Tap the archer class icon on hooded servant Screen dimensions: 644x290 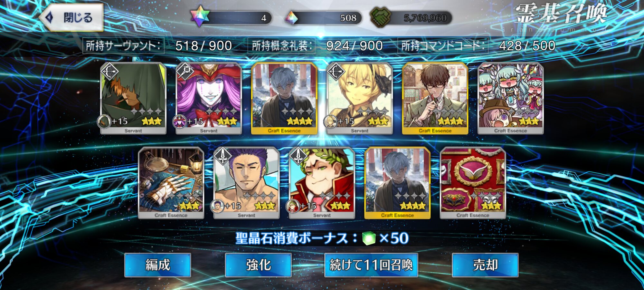point(110,72)
